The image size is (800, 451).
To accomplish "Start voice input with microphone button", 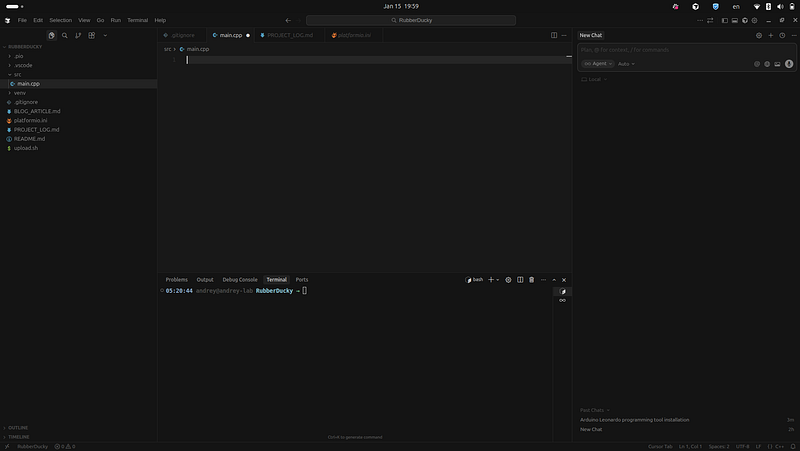I will click(x=789, y=64).
